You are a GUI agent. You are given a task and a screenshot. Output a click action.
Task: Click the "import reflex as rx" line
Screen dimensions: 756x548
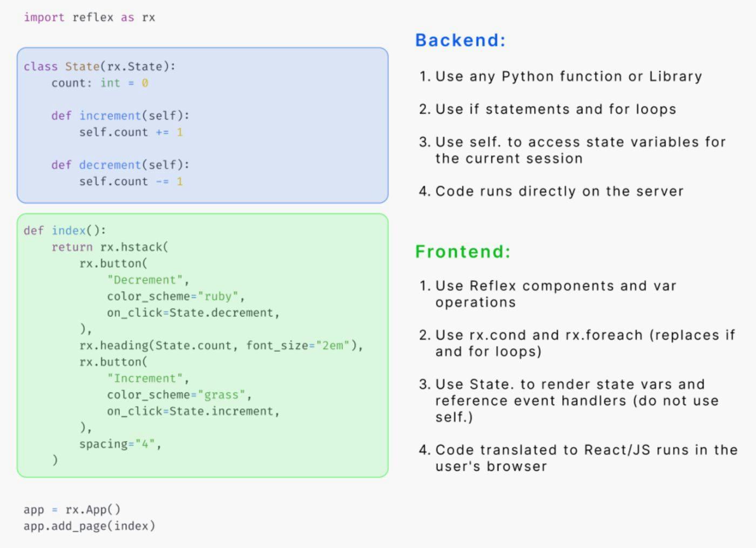point(89,17)
